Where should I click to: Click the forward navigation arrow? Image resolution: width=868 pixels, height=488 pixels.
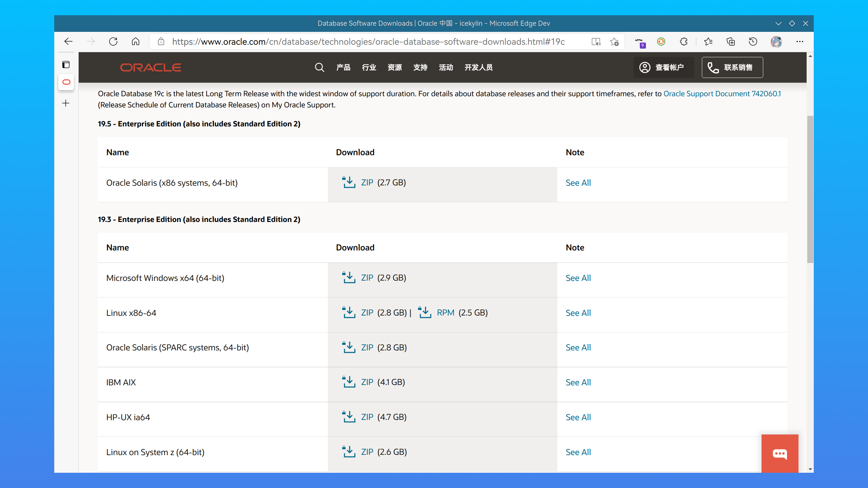(x=91, y=41)
